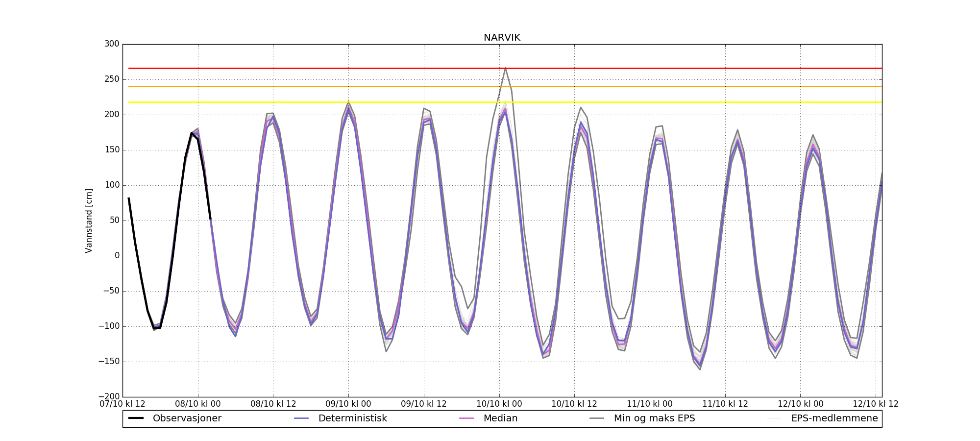Screen dimensions: 980x441
Task: Click the purple Median legend line swatch
Action: tap(466, 418)
